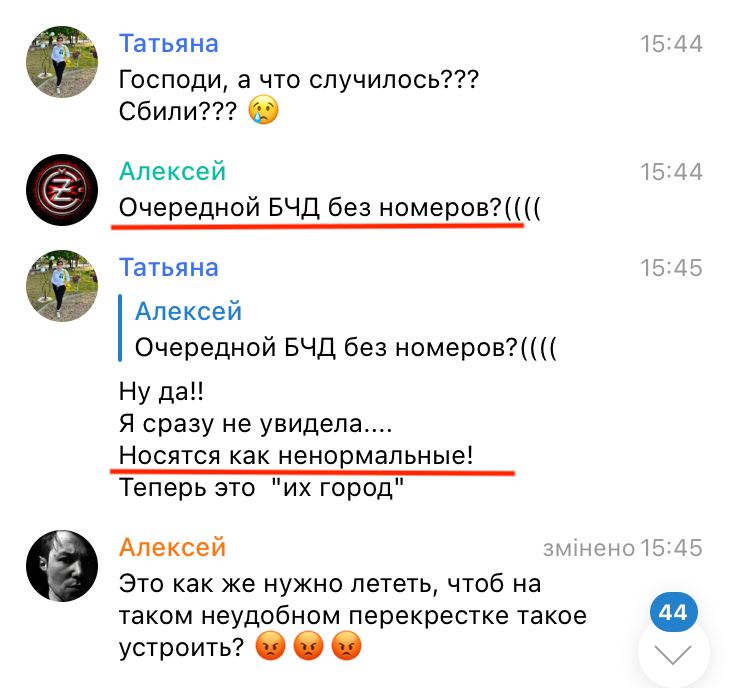
Task: Open Татьяна's profile from first message name
Action: coord(169,44)
